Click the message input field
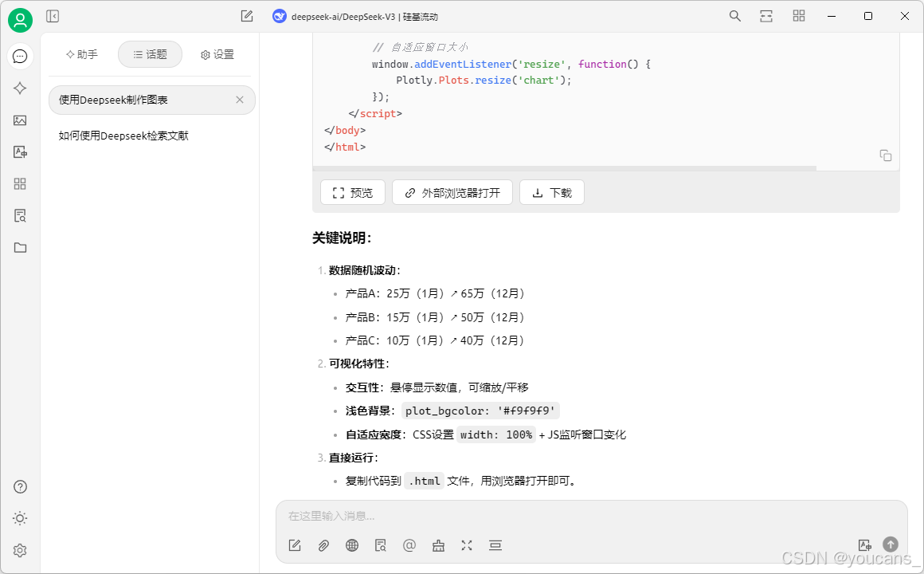Screen dimensions: 924x574 tap(591, 516)
